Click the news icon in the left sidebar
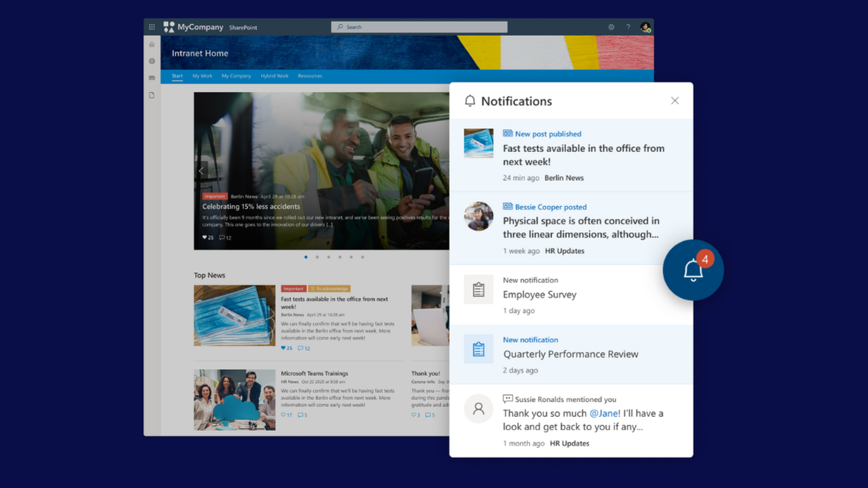The width and height of the screenshot is (868, 488). (152, 78)
